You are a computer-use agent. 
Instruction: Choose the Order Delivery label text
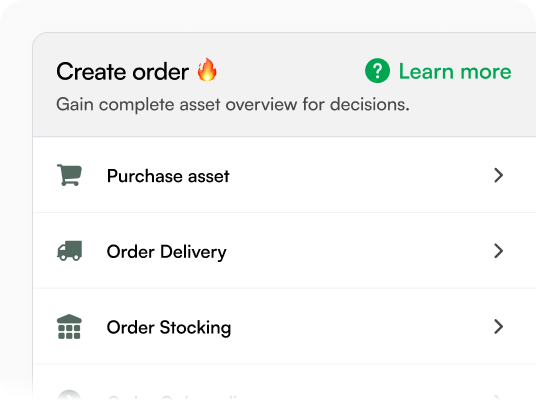point(166,252)
